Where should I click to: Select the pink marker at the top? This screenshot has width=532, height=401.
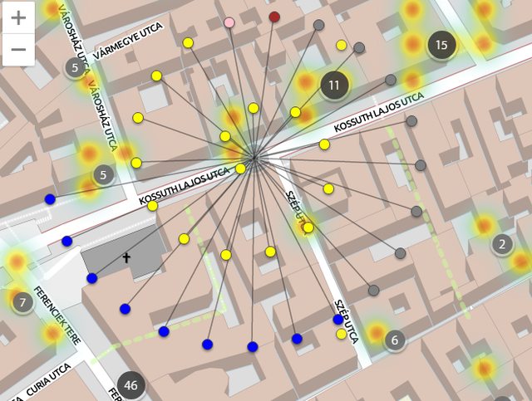point(229,22)
